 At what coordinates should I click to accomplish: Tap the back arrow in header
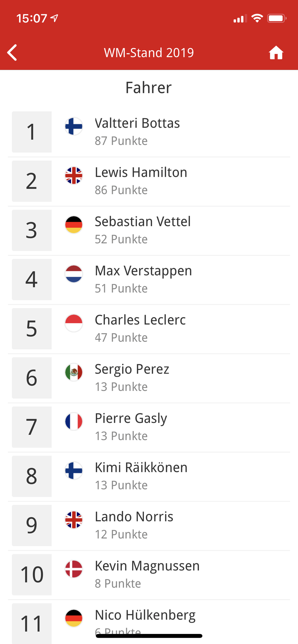12,52
